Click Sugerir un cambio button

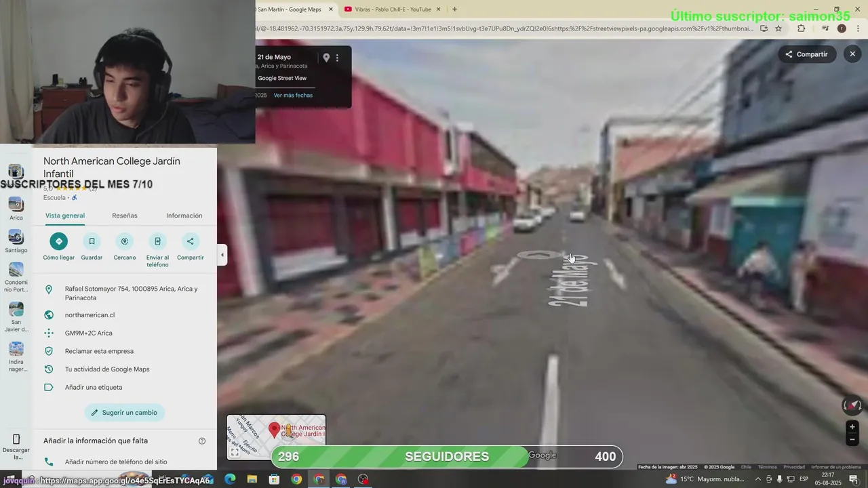[x=125, y=413]
